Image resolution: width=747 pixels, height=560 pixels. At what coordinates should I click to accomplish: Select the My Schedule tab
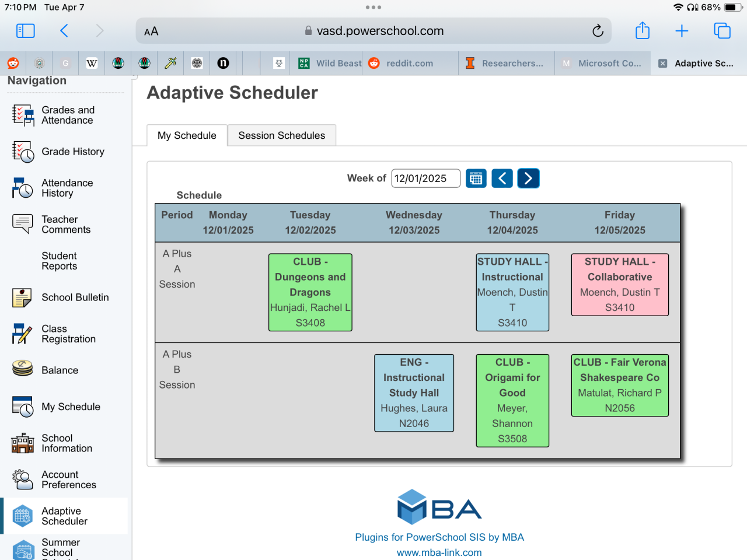[x=187, y=135]
